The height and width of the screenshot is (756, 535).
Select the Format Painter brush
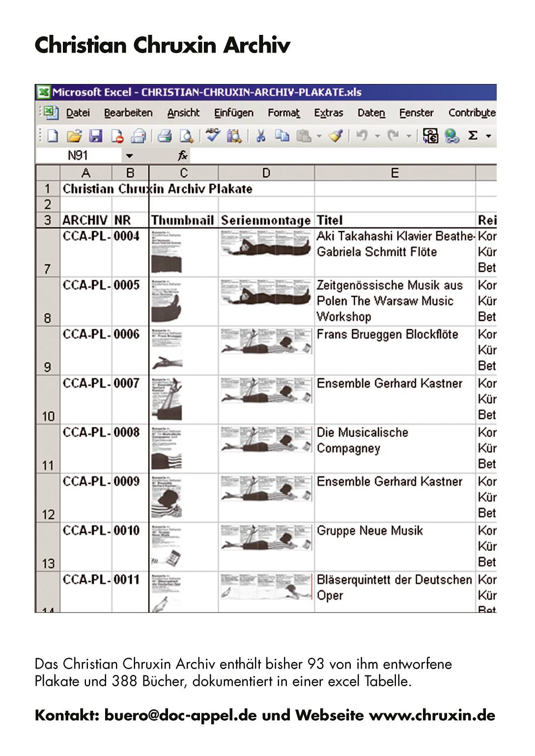(x=336, y=136)
